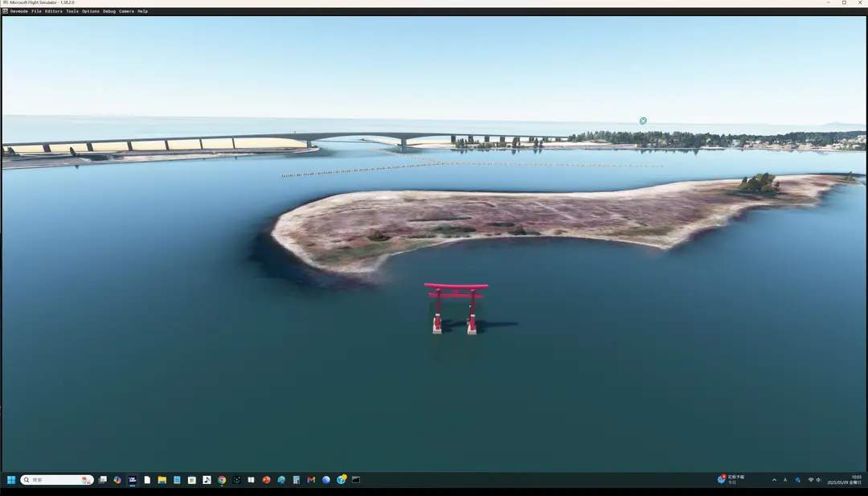Open Microsoft Store from the taskbar
Screen dimensions: 868x496
point(192,480)
